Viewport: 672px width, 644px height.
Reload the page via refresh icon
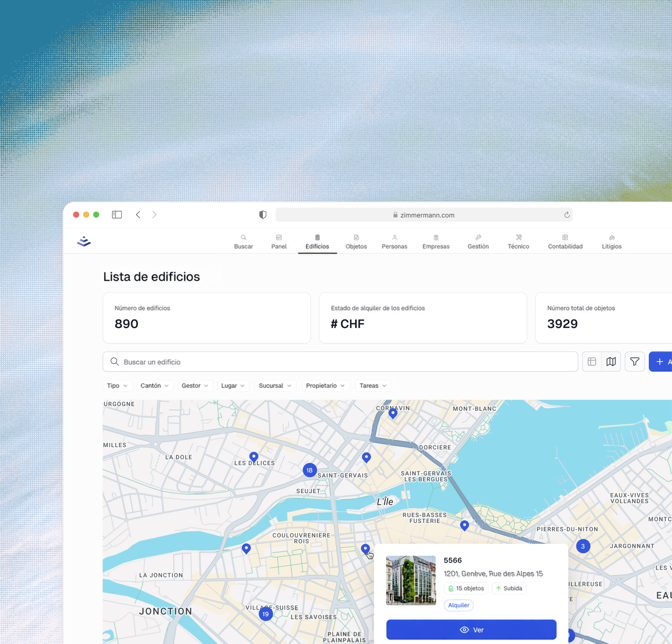coord(567,215)
